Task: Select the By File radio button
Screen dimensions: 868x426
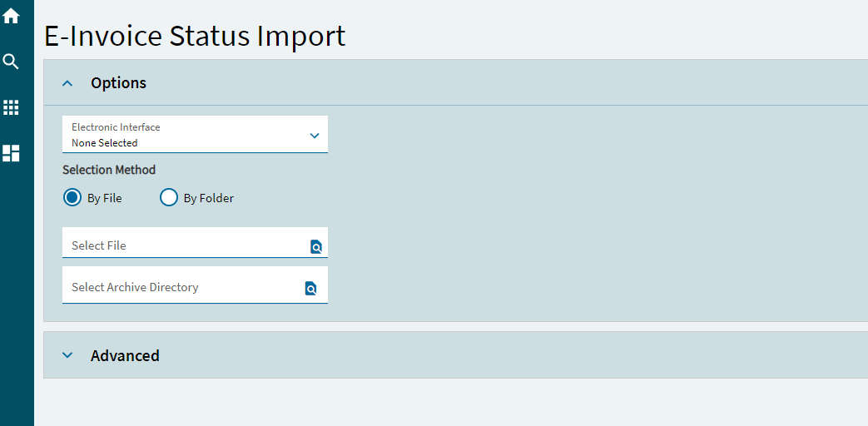Action: coord(72,197)
